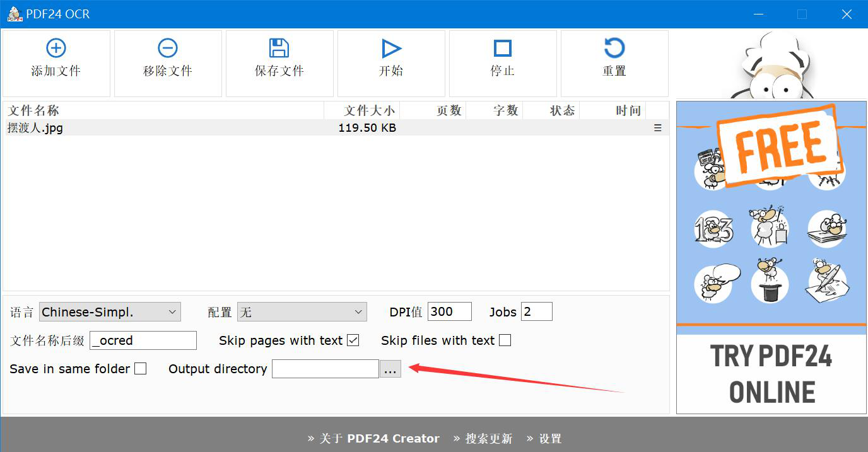
Task: Select the 摆渡人.jpg file row
Action: click(x=336, y=128)
